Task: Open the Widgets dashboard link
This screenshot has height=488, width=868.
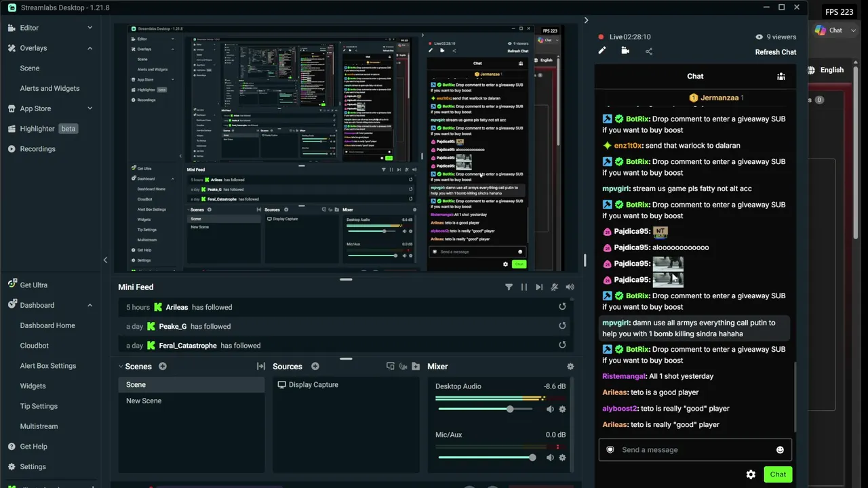Action: [x=33, y=386]
